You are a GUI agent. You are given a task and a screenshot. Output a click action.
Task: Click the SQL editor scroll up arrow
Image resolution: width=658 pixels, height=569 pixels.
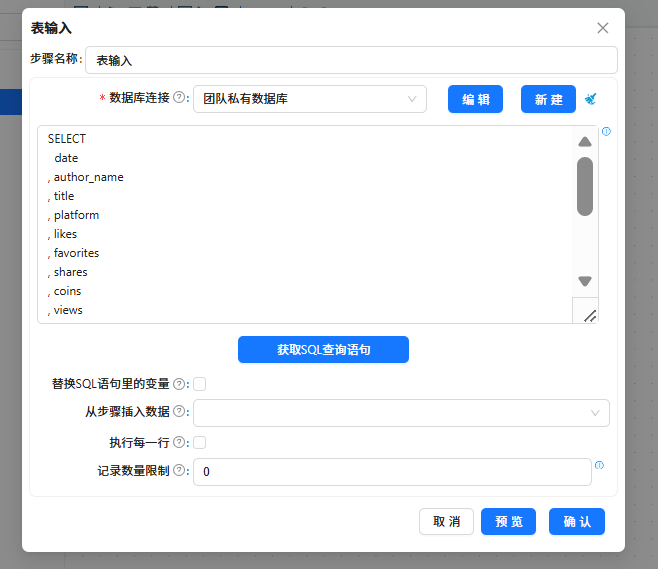coord(585,142)
